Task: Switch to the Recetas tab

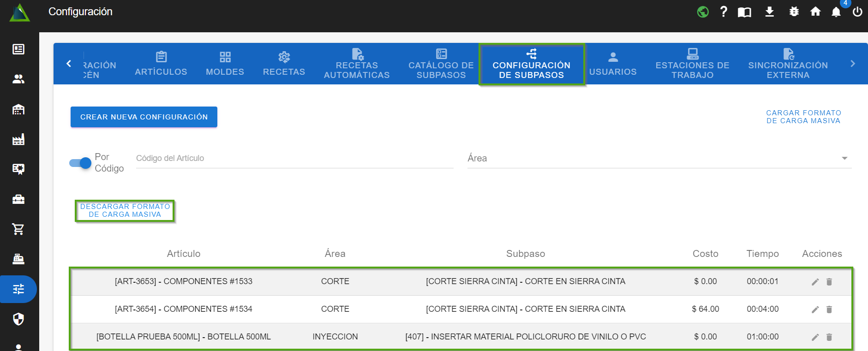Action: [x=284, y=64]
